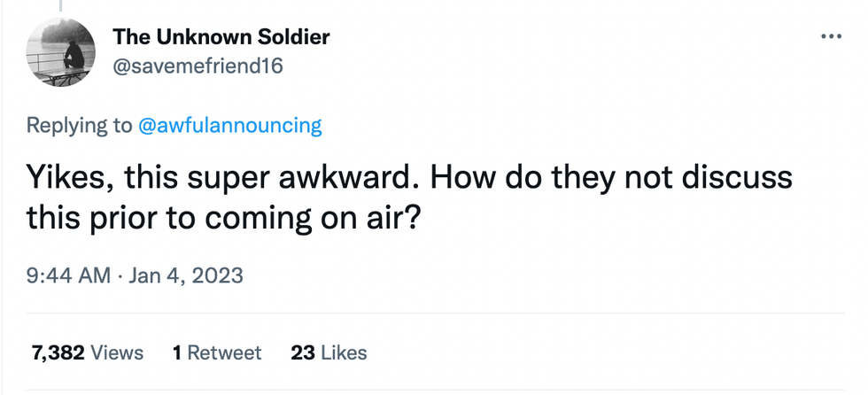Open the "Likes" list label
Viewport: 868px width, 395px height.
click(x=344, y=352)
